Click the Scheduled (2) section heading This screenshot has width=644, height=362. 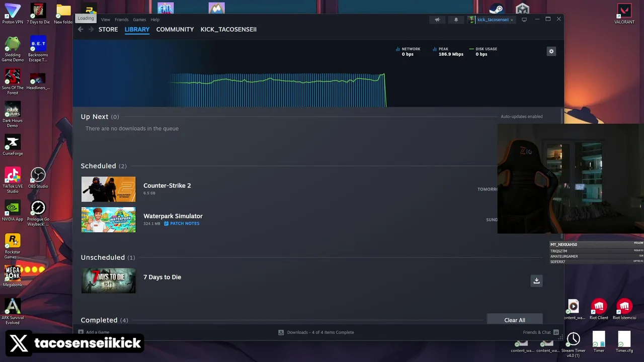[104, 166]
